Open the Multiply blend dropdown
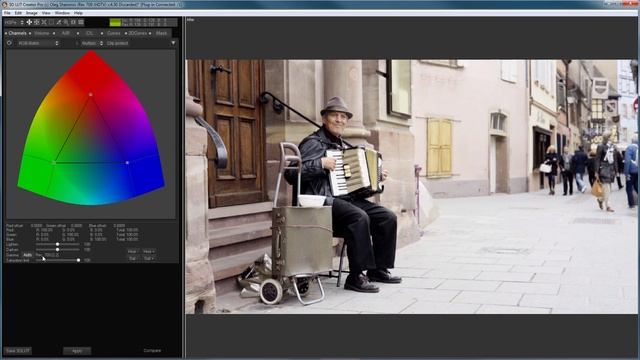 pyautogui.click(x=92, y=43)
